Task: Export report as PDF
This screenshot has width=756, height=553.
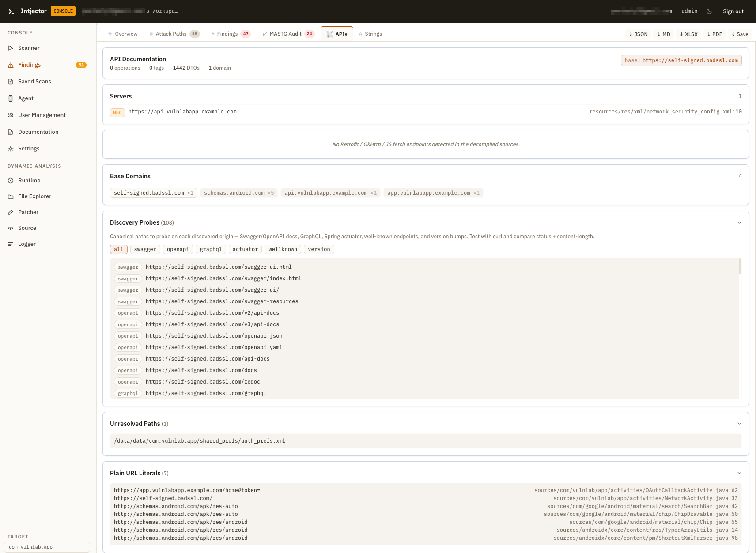Action: click(714, 34)
